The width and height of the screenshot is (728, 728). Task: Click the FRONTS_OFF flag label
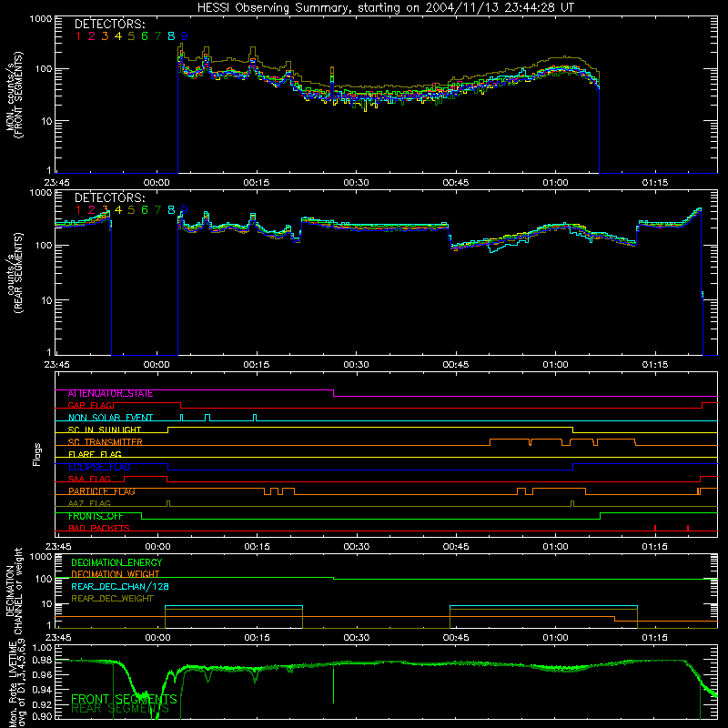[x=96, y=516]
